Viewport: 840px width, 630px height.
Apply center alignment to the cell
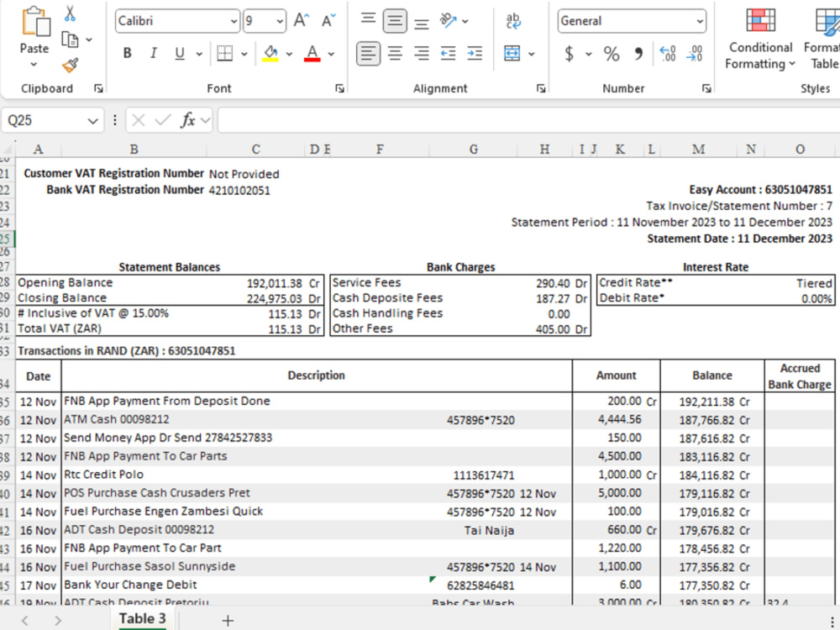click(x=394, y=53)
